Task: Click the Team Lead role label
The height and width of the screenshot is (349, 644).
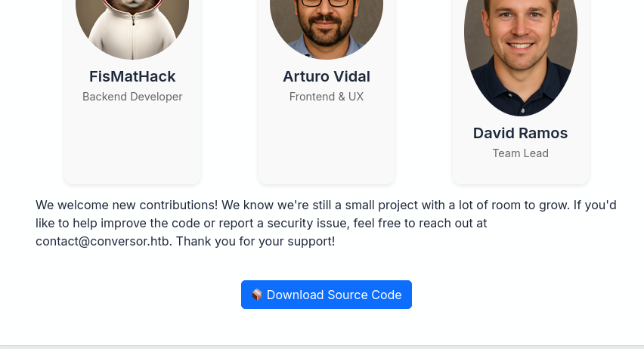Action: coord(520,153)
